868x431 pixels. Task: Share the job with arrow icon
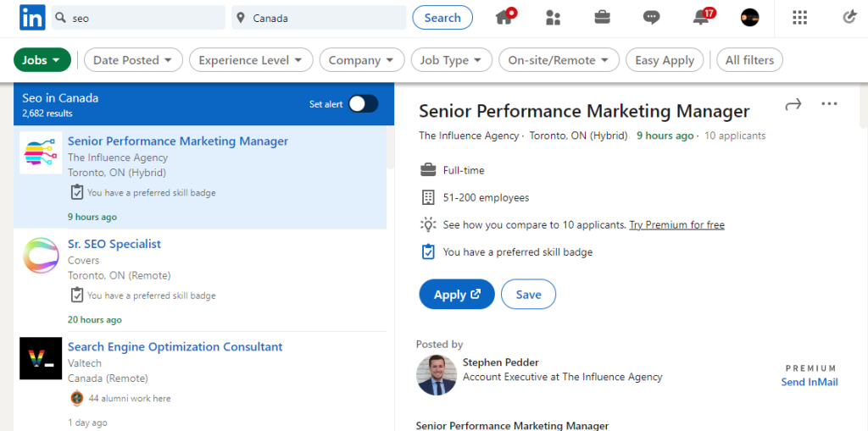click(x=793, y=104)
